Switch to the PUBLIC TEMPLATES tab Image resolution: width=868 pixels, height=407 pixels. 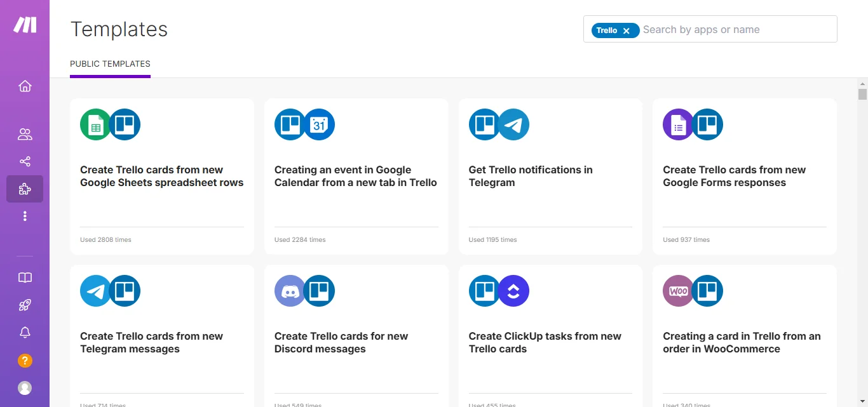pos(110,63)
